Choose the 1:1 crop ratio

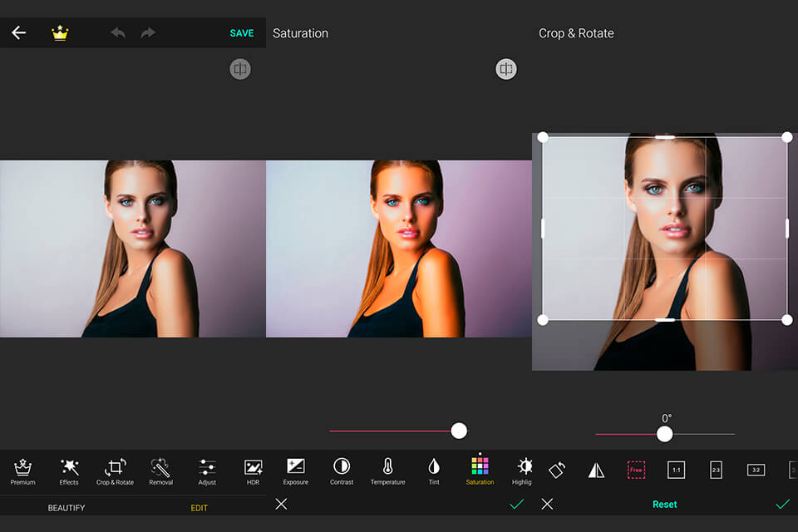click(x=676, y=470)
